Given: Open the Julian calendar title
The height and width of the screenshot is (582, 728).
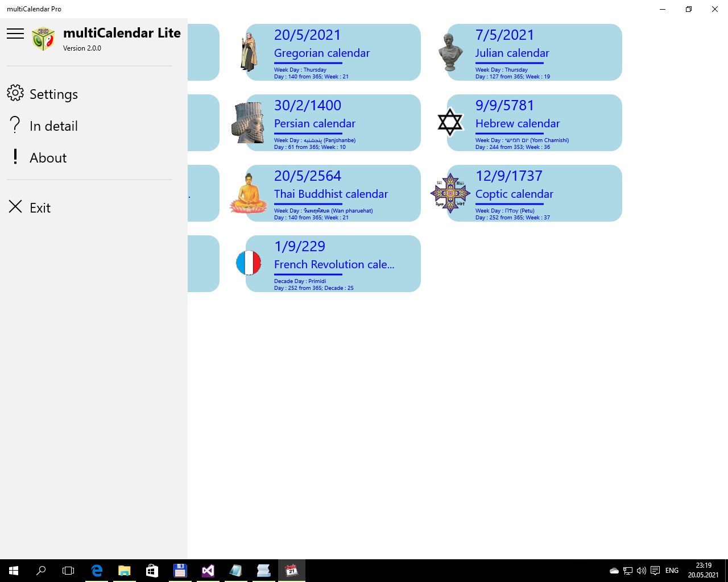Looking at the screenshot, I should click(512, 53).
